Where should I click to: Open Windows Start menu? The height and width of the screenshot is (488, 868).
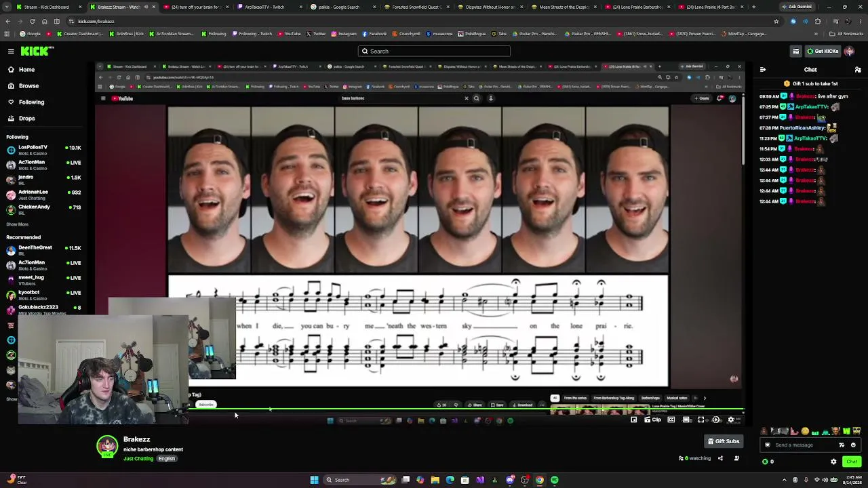(314, 480)
